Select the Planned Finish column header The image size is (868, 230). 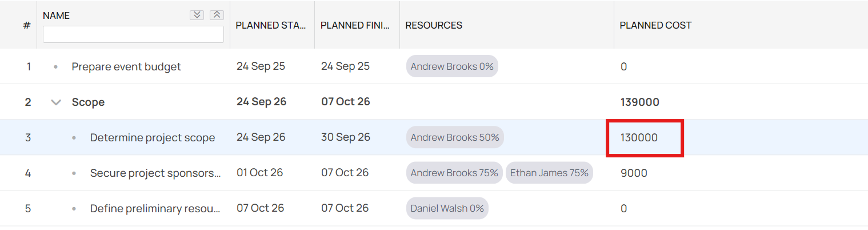356,25
